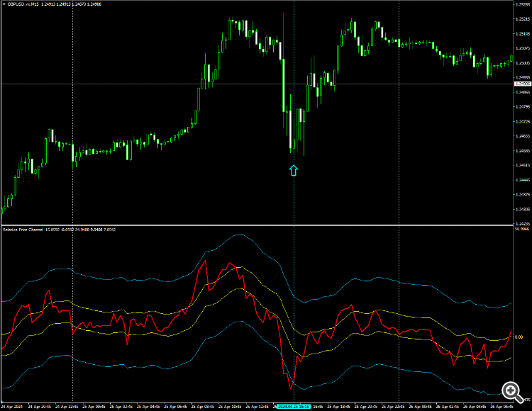Click the 1.25215 price scale label
532x411 pixels.
(523, 19)
